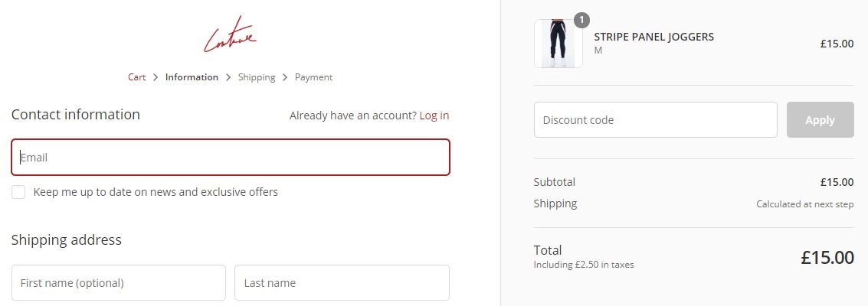Go back to Cart breadcrumb
This screenshot has width=868, height=306.
pyautogui.click(x=137, y=77)
